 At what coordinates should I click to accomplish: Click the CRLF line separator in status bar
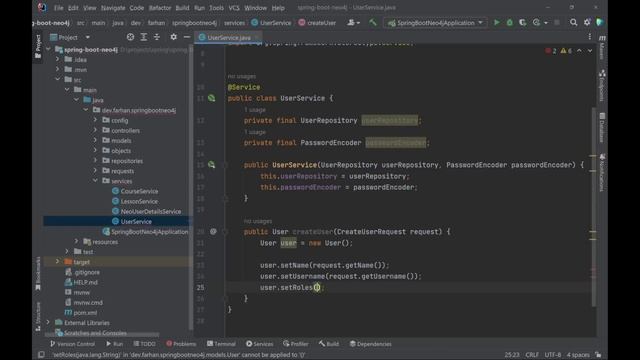(x=531, y=354)
